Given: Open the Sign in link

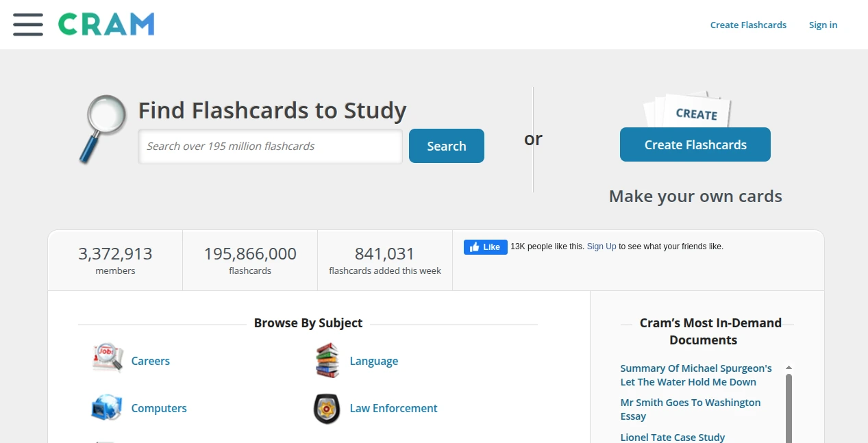Looking at the screenshot, I should point(823,25).
